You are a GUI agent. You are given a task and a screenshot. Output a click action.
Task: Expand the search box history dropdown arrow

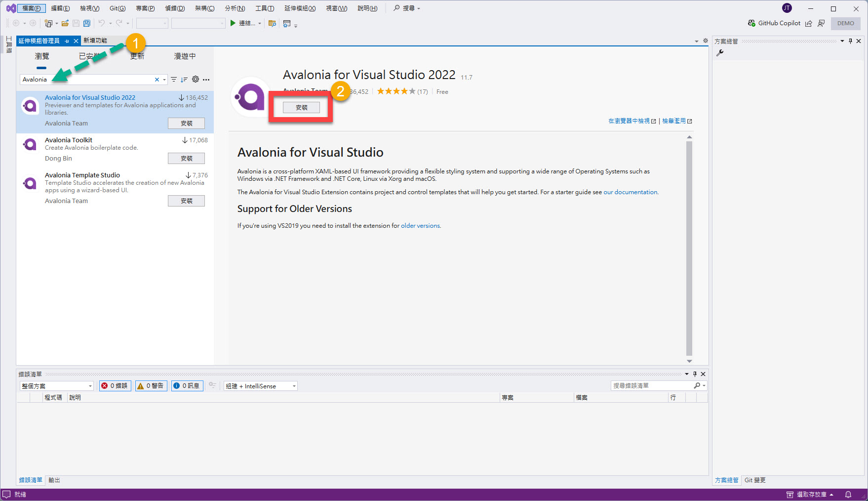pos(164,80)
